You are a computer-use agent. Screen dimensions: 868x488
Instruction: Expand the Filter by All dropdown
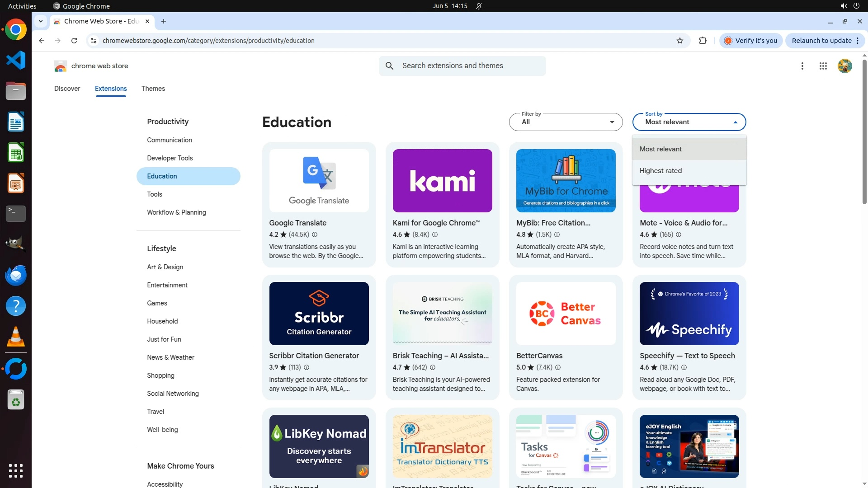click(x=566, y=122)
